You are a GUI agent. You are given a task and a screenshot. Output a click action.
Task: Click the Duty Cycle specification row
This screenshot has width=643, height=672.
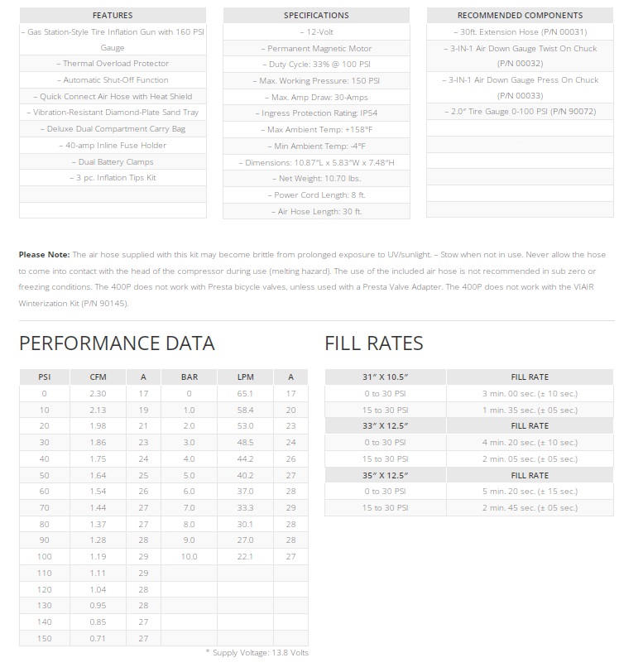pos(316,64)
